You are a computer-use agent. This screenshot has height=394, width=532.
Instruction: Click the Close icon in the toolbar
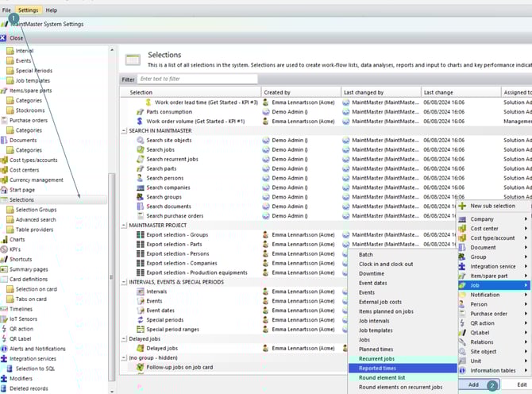click(5, 37)
